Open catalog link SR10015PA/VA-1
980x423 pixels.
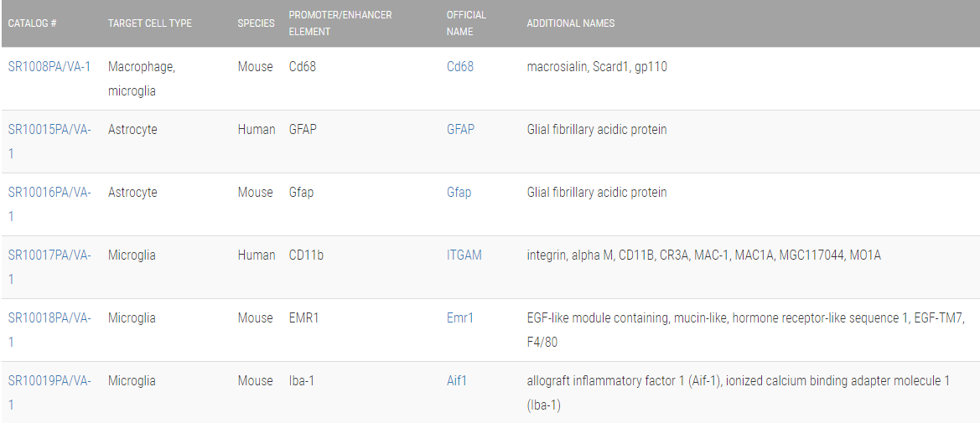click(x=49, y=130)
